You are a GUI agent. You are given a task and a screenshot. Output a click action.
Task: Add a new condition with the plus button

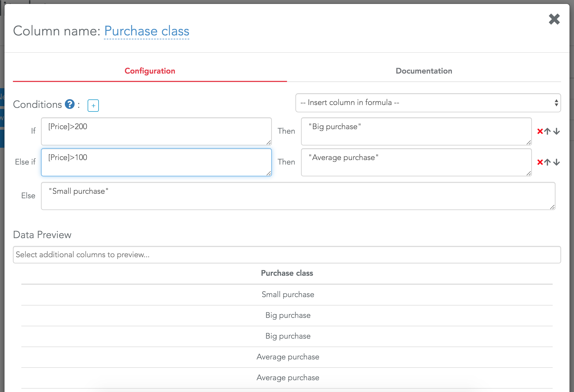tap(93, 106)
